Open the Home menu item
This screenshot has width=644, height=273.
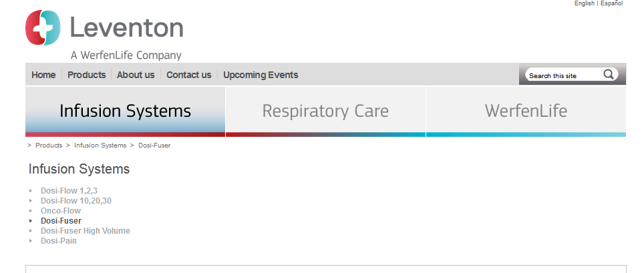(x=43, y=75)
